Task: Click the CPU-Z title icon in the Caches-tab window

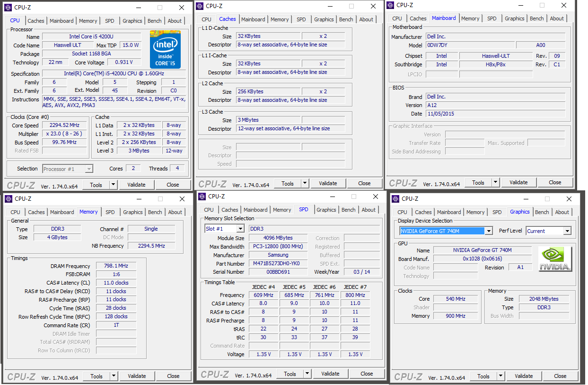Action: click(x=200, y=6)
